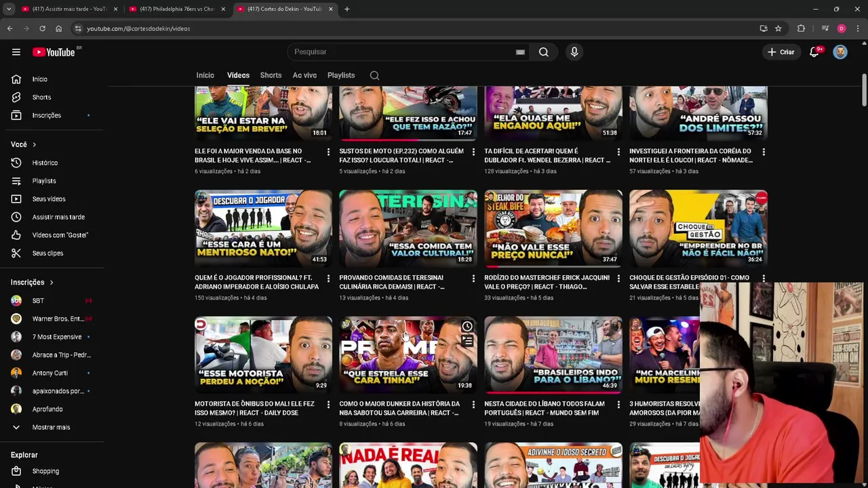Open the notifications bell
Screen dimensions: 868x488
tap(814, 52)
